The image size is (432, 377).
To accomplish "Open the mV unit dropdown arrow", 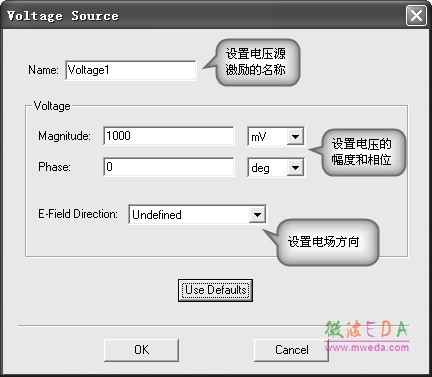I will point(295,136).
